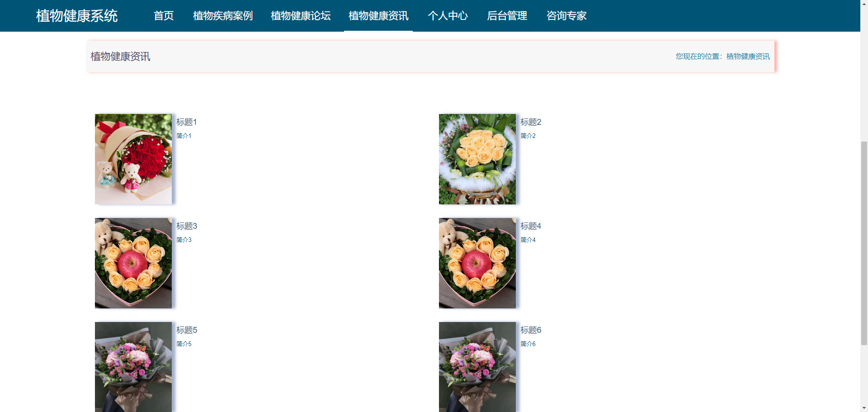
Task: Click the 标题1 article title
Action: 187,122
